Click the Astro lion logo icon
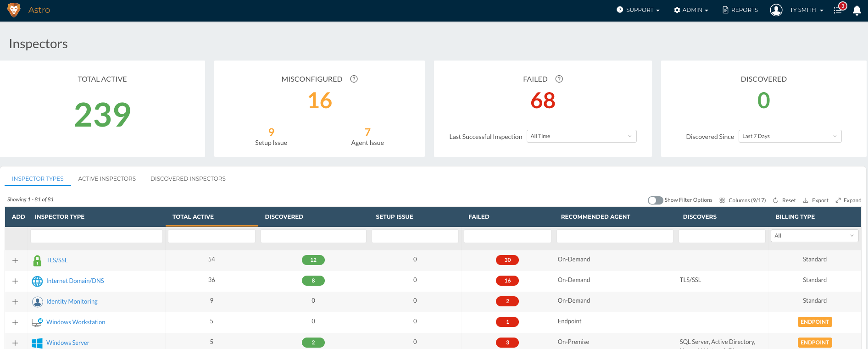The height and width of the screenshot is (349, 868). coord(14,10)
